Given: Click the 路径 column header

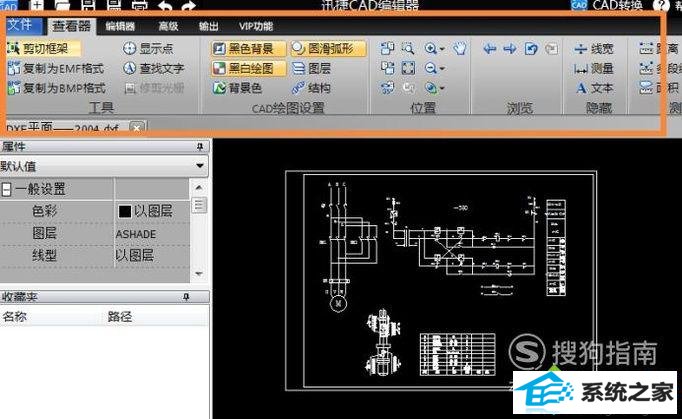Looking at the screenshot, I should click(x=120, y=316).
